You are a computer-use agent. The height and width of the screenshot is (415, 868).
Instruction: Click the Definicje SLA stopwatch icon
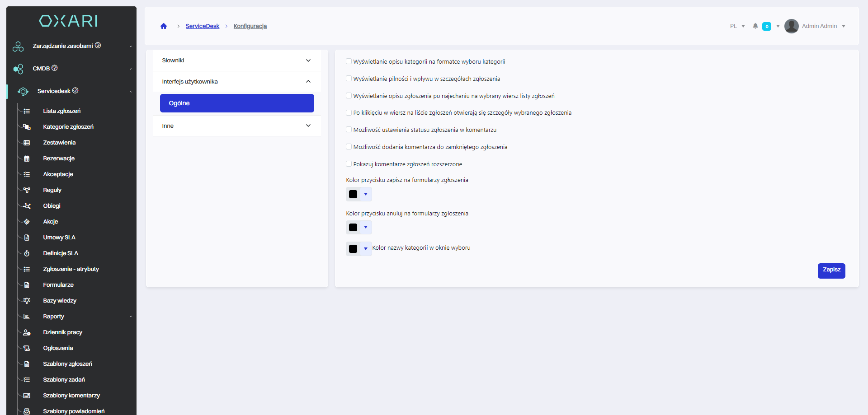pos(27,253)
